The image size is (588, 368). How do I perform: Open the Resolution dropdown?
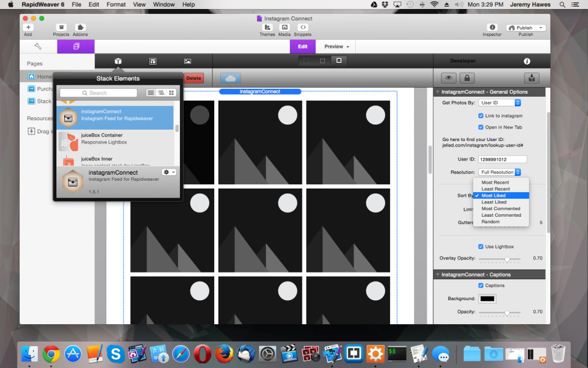499,172
